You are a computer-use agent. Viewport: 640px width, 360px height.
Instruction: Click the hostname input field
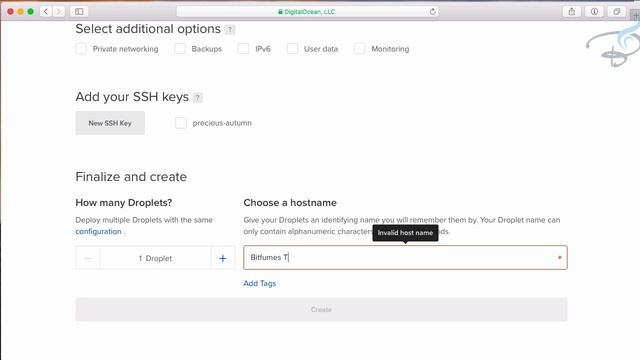click(405, 258)
